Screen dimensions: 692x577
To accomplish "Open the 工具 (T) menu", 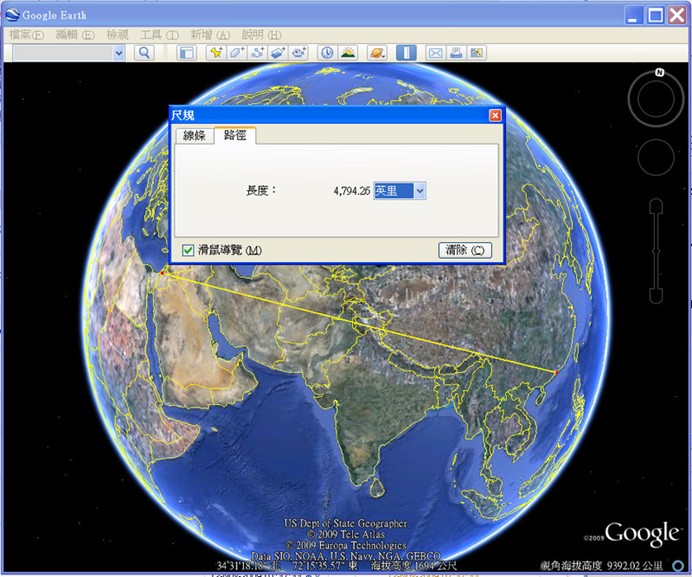I will click(159, 35).
